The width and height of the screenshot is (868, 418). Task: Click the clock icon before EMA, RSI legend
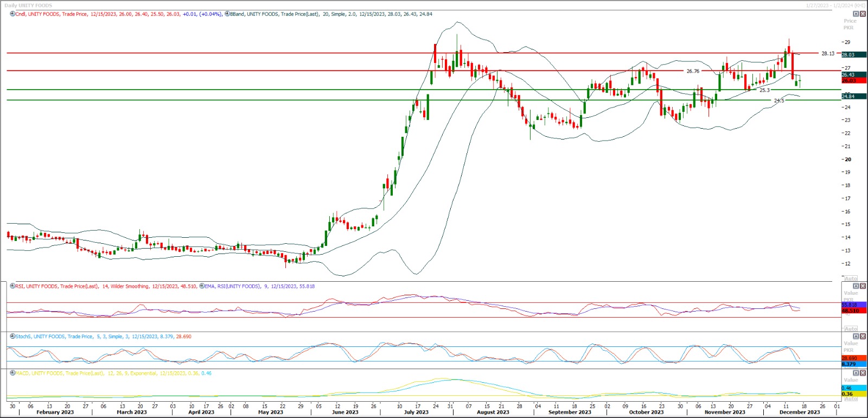pos(202,286)
